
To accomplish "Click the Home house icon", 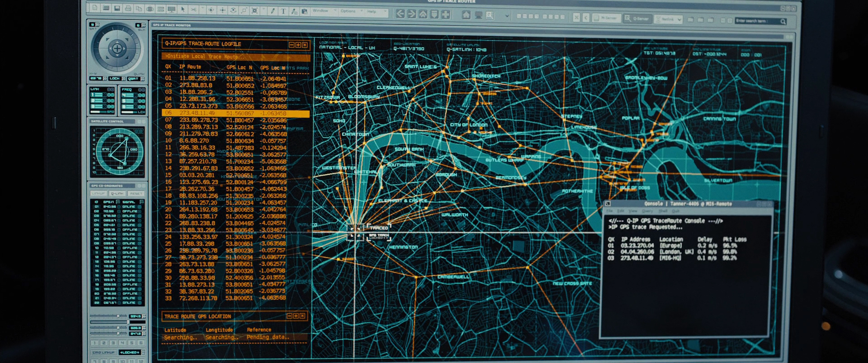I will (466, 15).
